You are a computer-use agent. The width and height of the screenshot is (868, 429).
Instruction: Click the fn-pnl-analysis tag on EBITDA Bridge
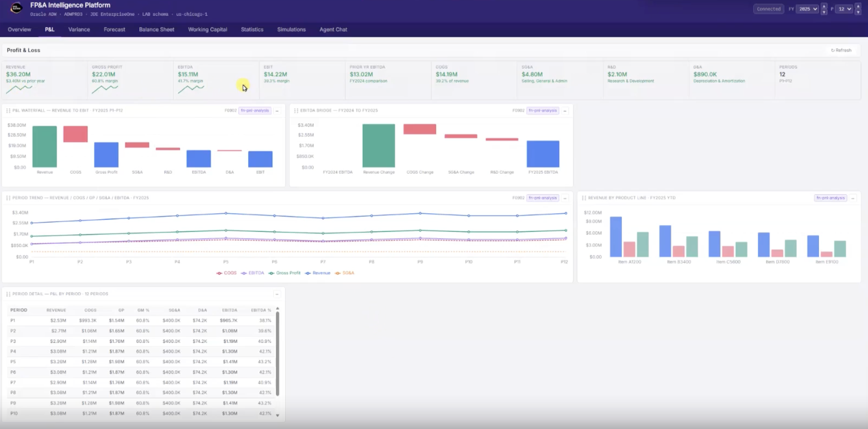(x=543, y=111)
